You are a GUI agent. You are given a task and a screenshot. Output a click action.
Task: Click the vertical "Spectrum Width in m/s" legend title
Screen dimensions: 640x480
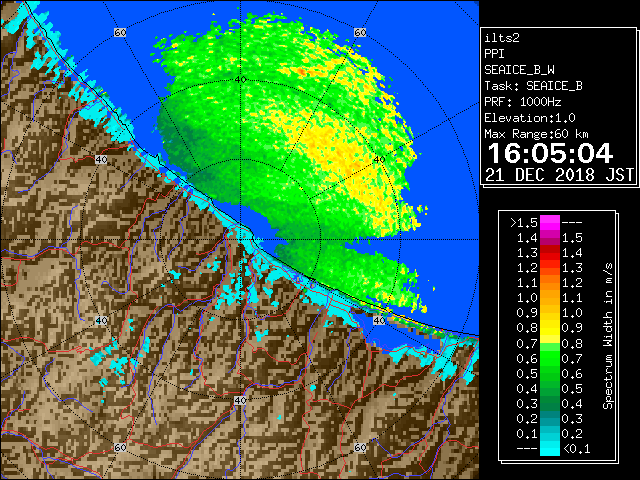[x=608, y=336]
